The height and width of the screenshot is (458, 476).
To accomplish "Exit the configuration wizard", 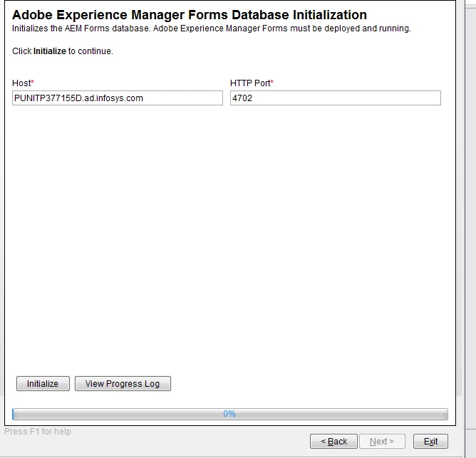I will click(x=430, y=442).
